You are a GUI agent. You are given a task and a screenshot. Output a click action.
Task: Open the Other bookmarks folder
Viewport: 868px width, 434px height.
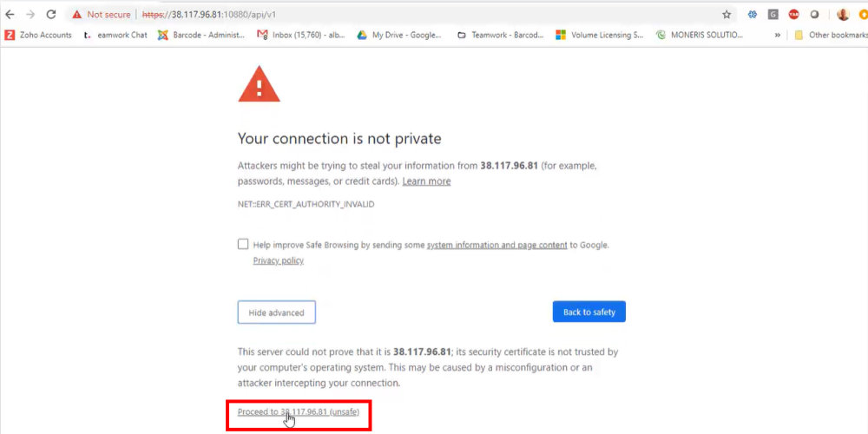[x=830, y=36]
